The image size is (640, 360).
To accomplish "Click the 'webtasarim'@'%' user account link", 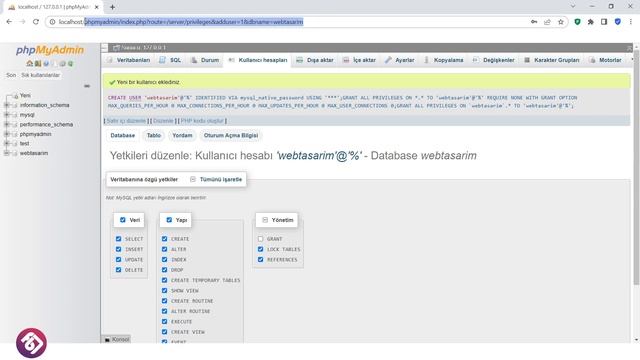I will [319, 156].
